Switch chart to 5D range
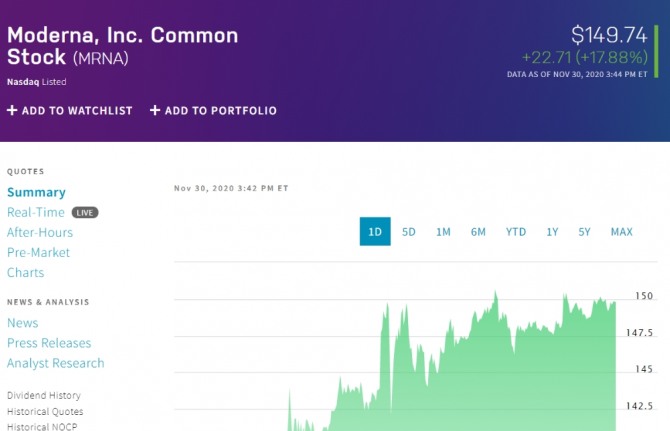 coord(409,232)
